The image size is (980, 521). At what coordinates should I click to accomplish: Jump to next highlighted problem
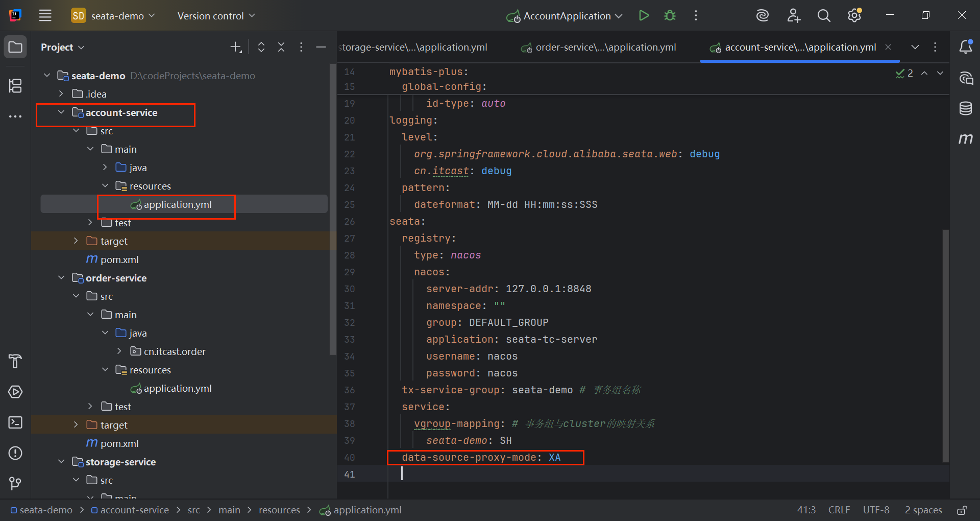(940, 74)
